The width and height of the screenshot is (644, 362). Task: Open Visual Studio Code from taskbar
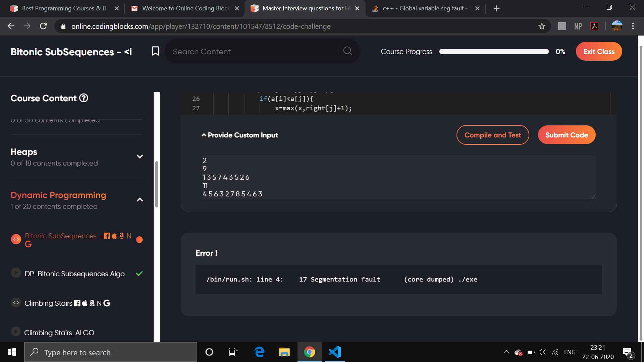(x=335, y=352)
